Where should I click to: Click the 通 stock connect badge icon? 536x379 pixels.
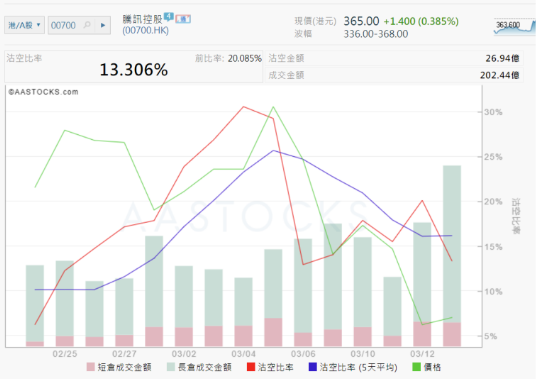click(x=183, y=19)
